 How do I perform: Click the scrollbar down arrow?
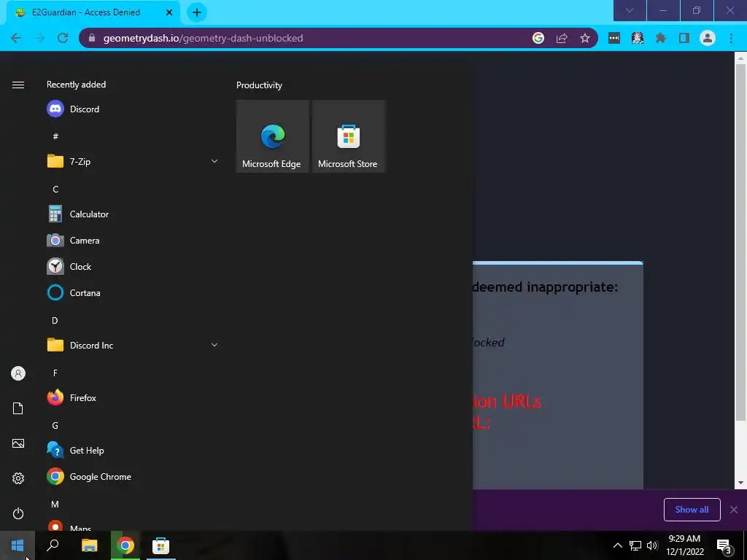click(740, 483)
